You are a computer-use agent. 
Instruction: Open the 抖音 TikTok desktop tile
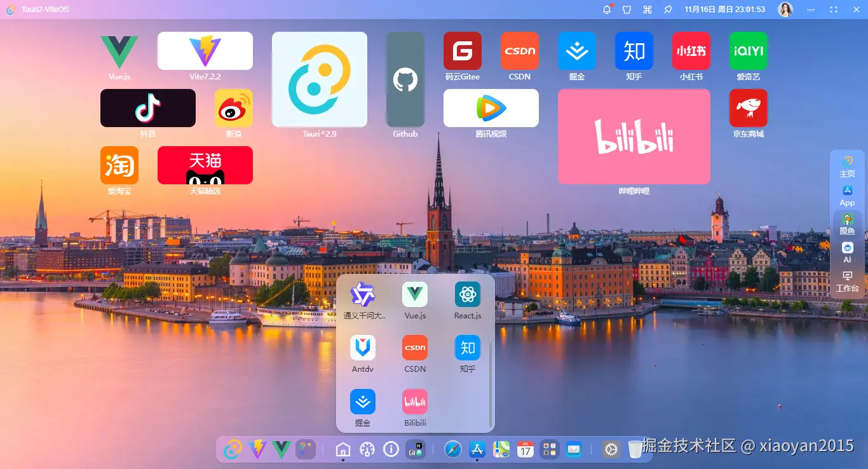coord(148,108)
